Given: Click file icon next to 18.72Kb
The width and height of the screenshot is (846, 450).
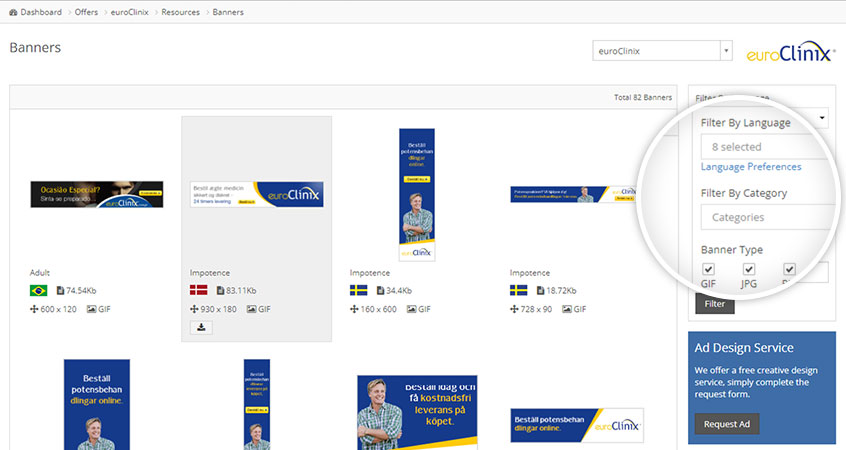Looking at the screenshot, I should pos(540,290).
